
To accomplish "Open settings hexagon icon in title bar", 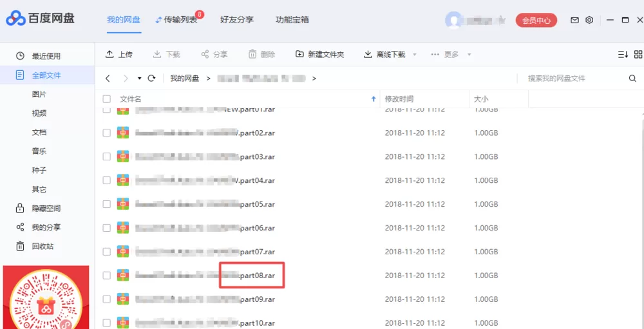I will click(589, 20).
